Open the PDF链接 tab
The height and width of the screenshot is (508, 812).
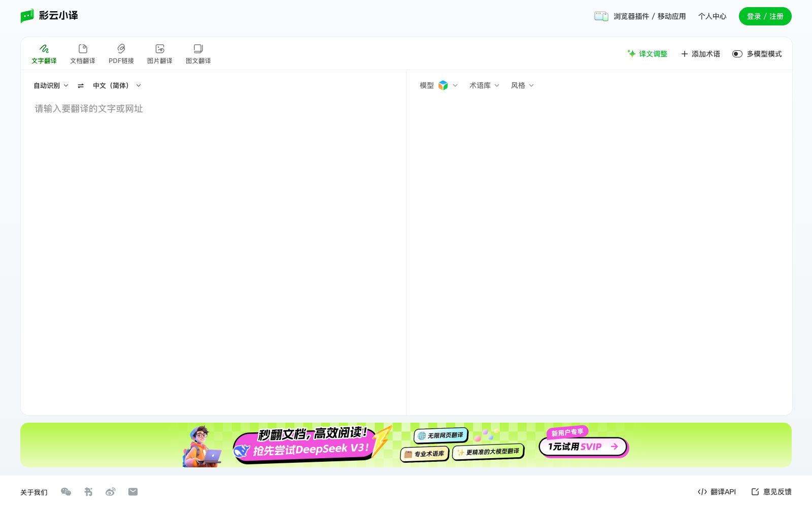121,54
